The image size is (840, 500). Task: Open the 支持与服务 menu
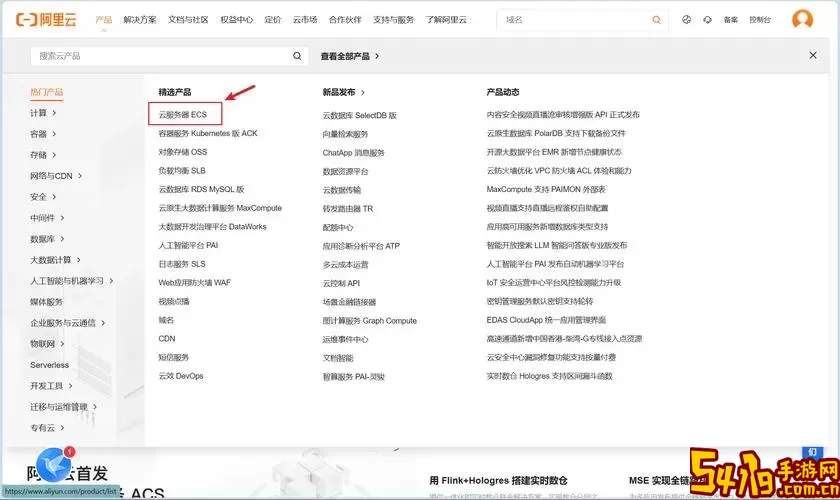pos(393,20)
